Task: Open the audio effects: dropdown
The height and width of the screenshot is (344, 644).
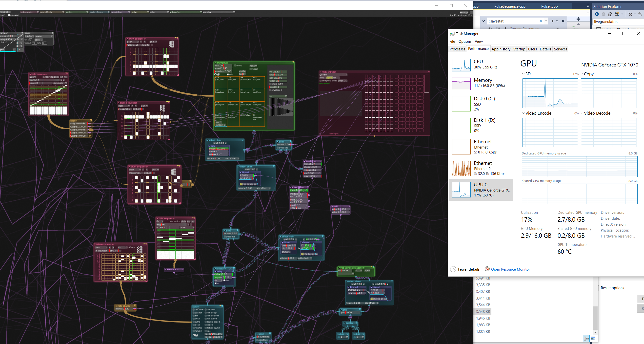Action: 99,12
